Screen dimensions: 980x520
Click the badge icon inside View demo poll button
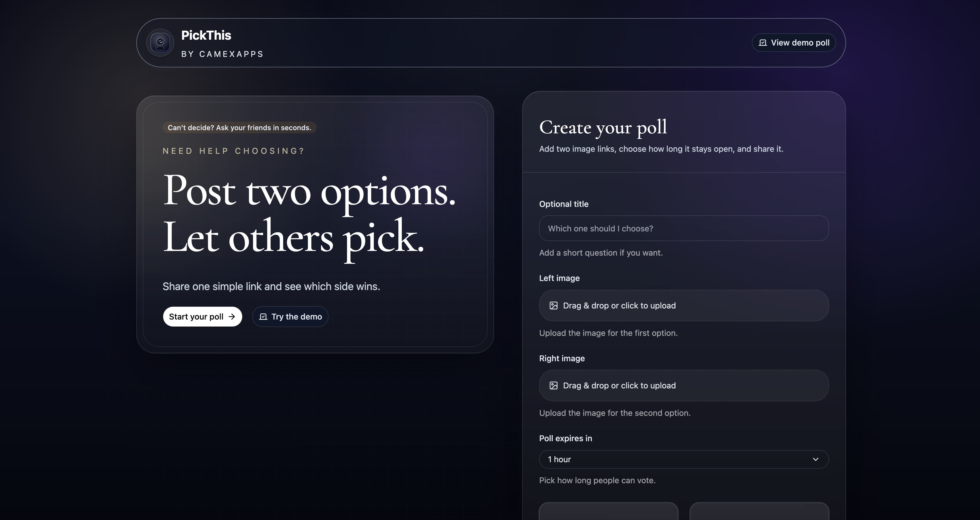[763, 43]
